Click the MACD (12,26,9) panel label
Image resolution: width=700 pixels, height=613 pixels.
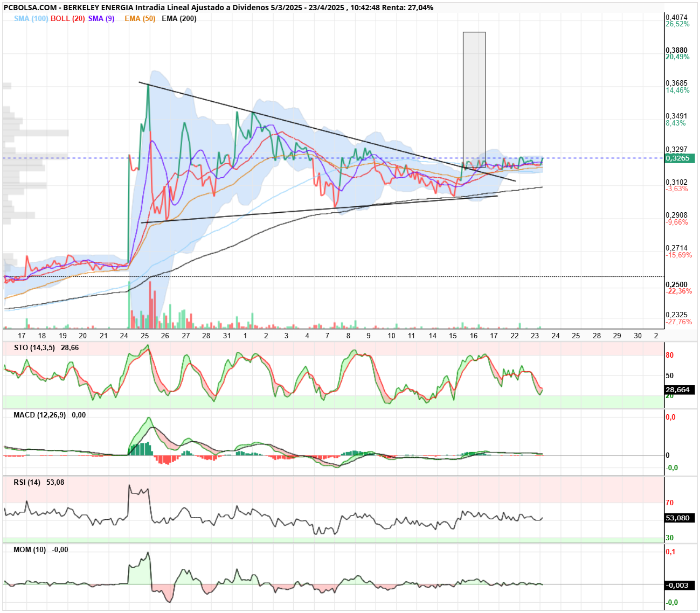[40, 415]
